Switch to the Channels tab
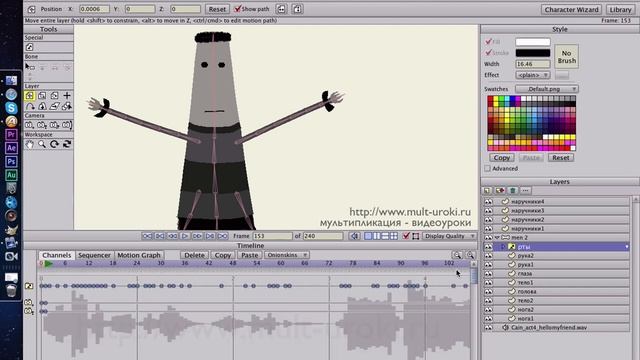The image size is (640, 360). coord(57,255)
